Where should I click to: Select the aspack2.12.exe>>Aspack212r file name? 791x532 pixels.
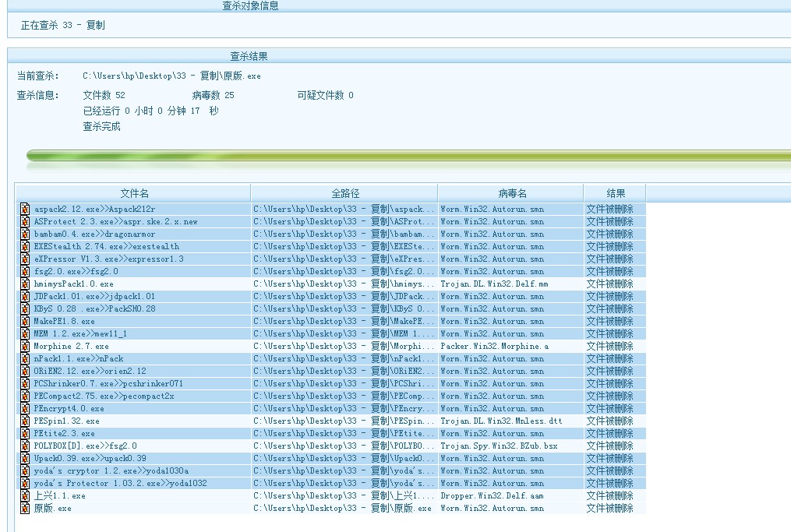tap(94, 209)
